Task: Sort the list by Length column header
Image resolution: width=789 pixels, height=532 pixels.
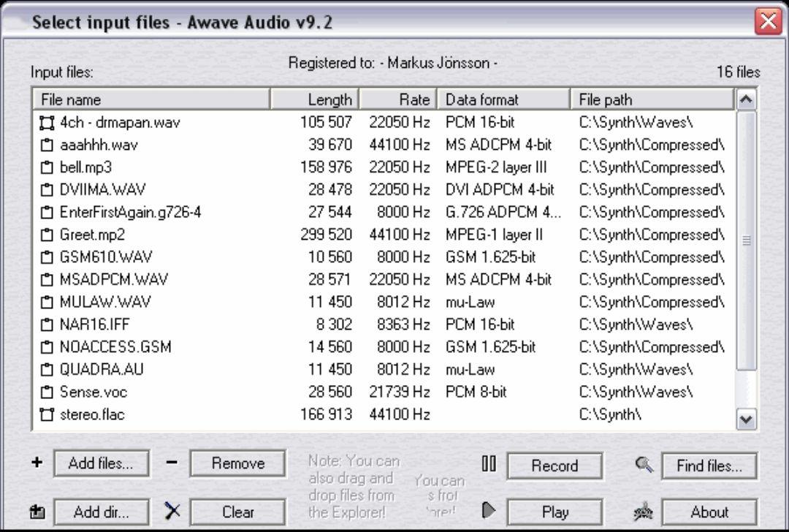Action: (315, 99)
